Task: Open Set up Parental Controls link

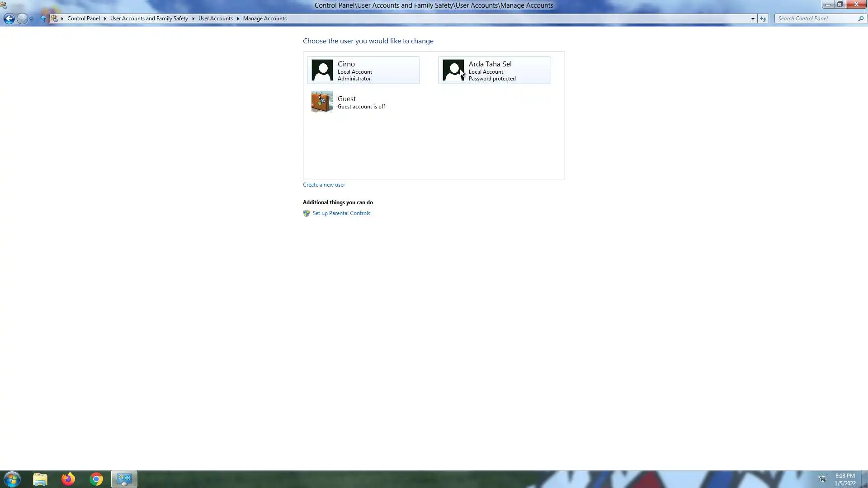Action: [341, 213]
